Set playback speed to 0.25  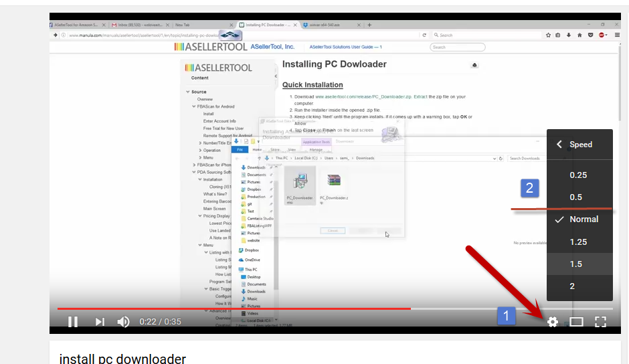579,175
